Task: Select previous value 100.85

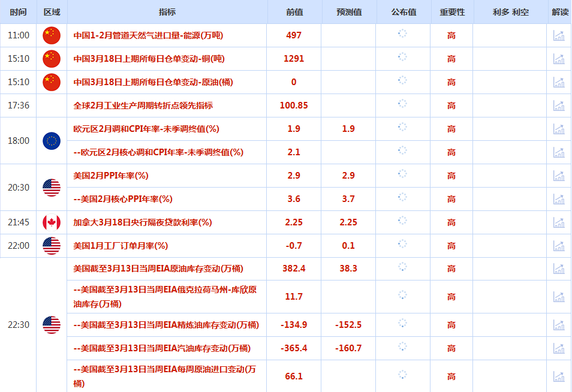Action: [x=294, y=105]
